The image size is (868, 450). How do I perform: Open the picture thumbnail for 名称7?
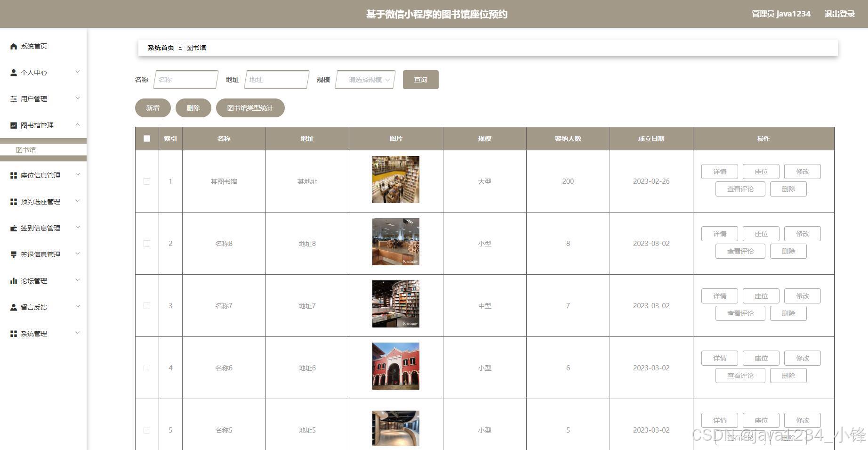click(396, 304)
